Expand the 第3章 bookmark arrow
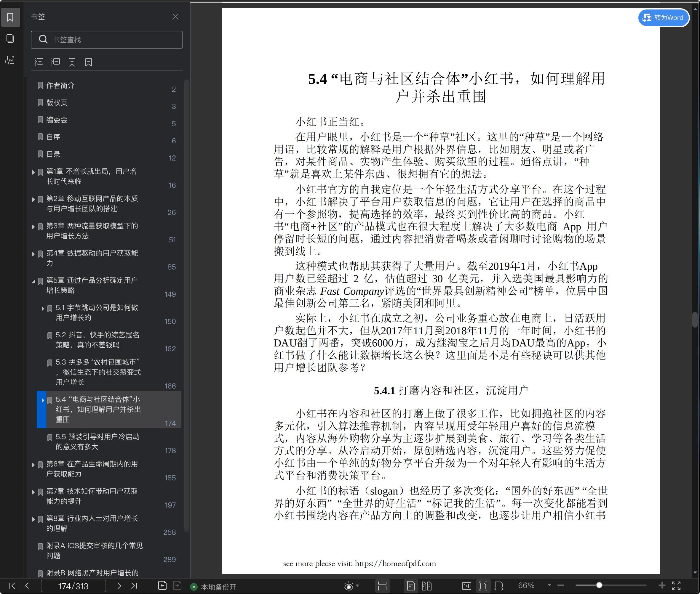The width and height of the screenshot is (700, 594). [x=33, y=227]
